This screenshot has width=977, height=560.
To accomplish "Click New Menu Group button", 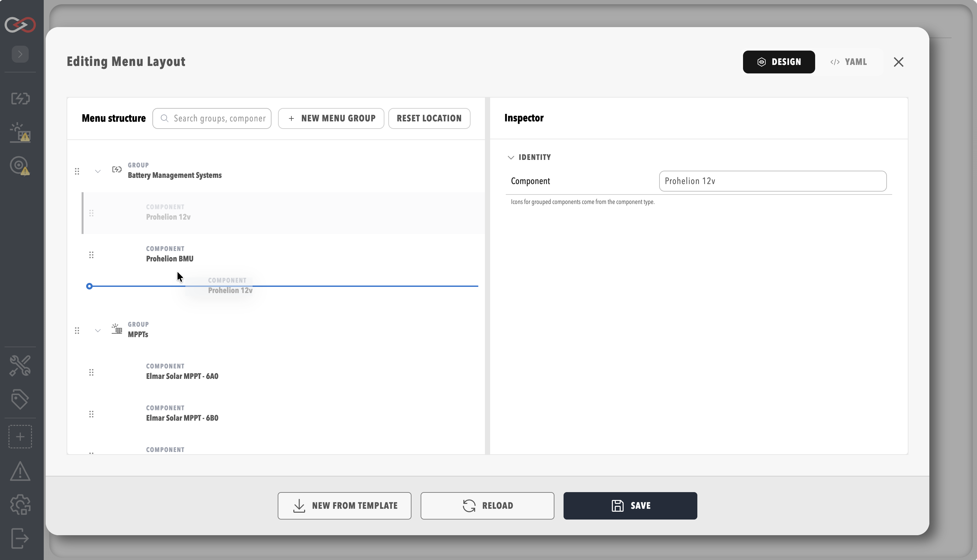I will pos(331,118).
